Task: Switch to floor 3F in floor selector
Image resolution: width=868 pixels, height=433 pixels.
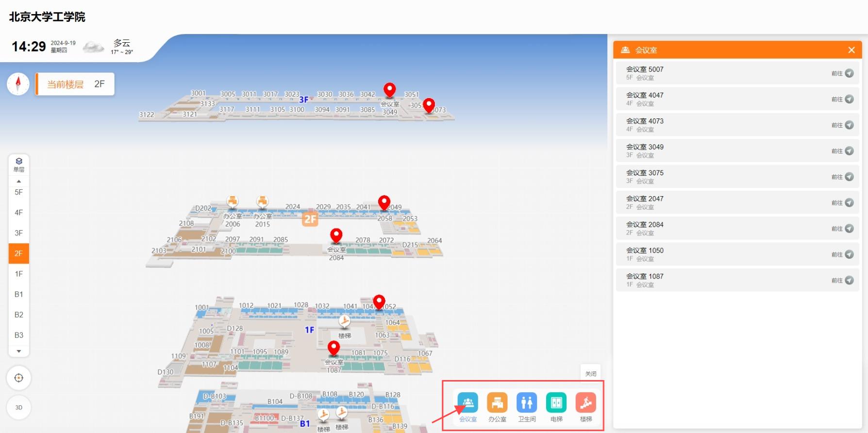Action: click(x=19, y=233)
